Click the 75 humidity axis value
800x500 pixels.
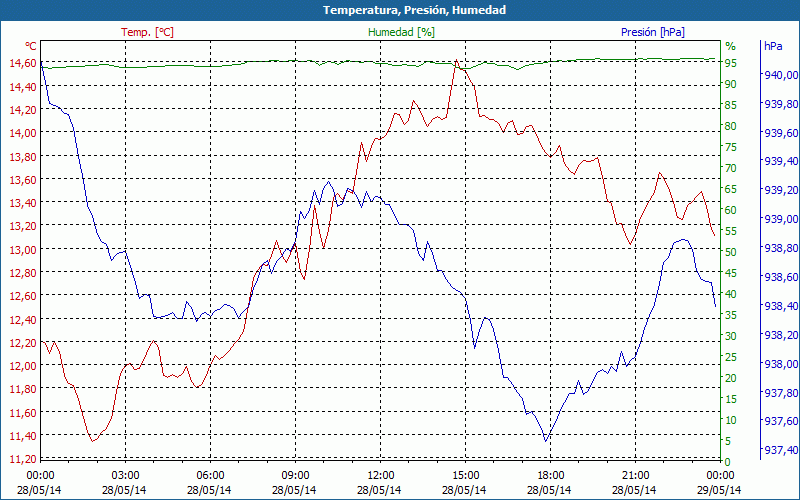coord(731,147)
